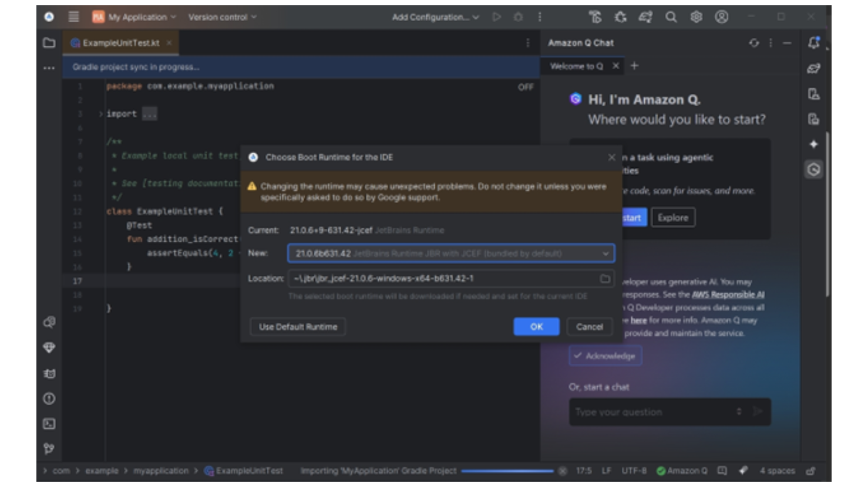Open IDE settings gear icon
The width and height of the screenshot is (868, 487).
tap(696, 17)
